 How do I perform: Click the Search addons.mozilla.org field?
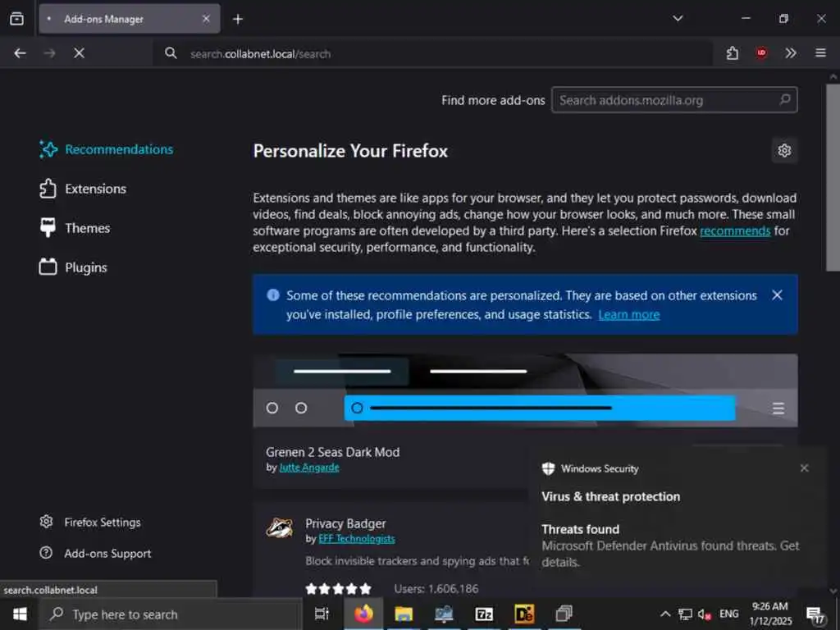[674, 100]
